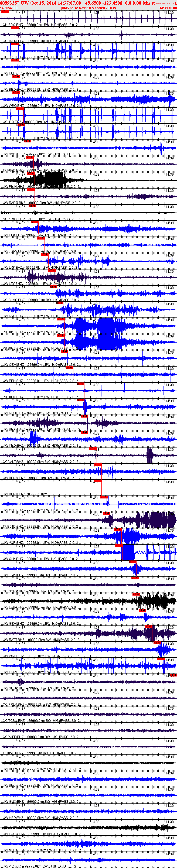Select the UW.ELK EHZ station label
Viewport: 177px width, 868px height.
pos(40,235)
